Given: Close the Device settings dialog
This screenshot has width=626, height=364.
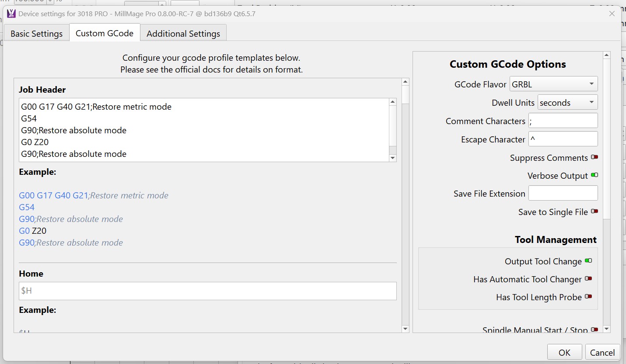Looking at the screenshot, I should [x=612, y=14].
